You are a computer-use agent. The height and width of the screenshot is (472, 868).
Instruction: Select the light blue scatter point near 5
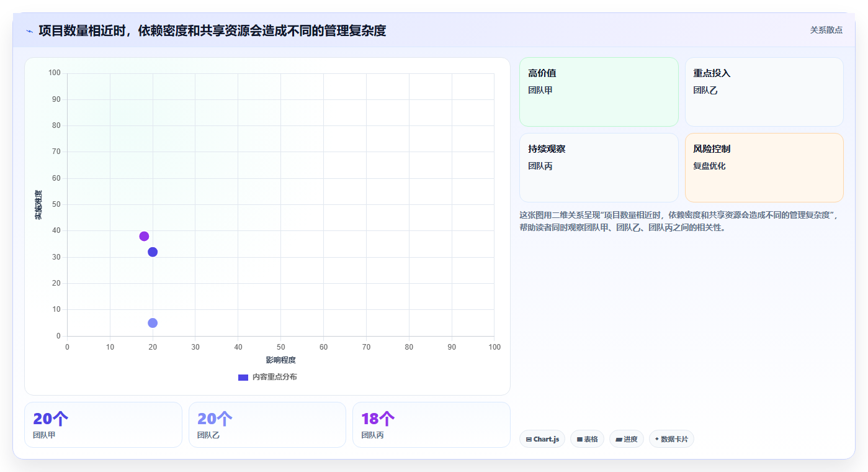pyautogui.click(x=153, y=323)
